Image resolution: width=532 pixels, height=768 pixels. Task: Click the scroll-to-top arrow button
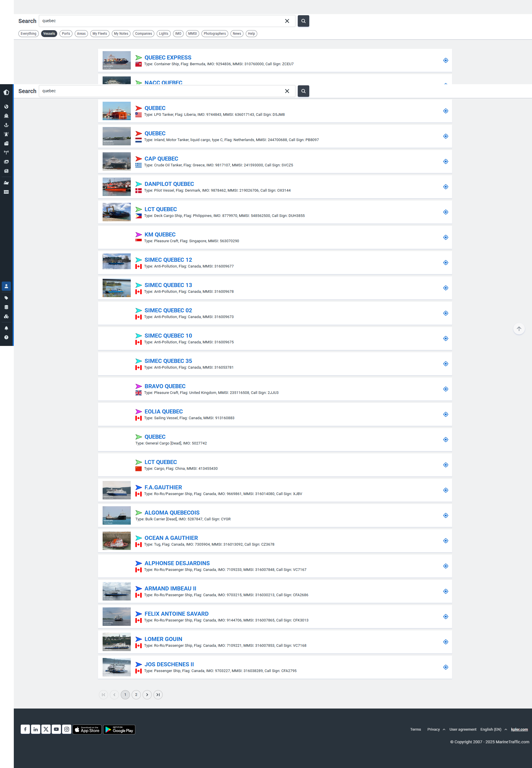(x=519, y=329)
